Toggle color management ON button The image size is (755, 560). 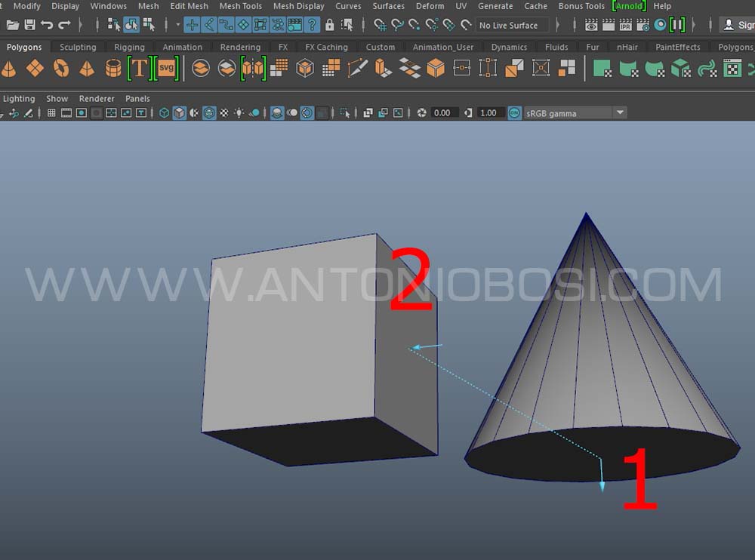coord(514,113)
